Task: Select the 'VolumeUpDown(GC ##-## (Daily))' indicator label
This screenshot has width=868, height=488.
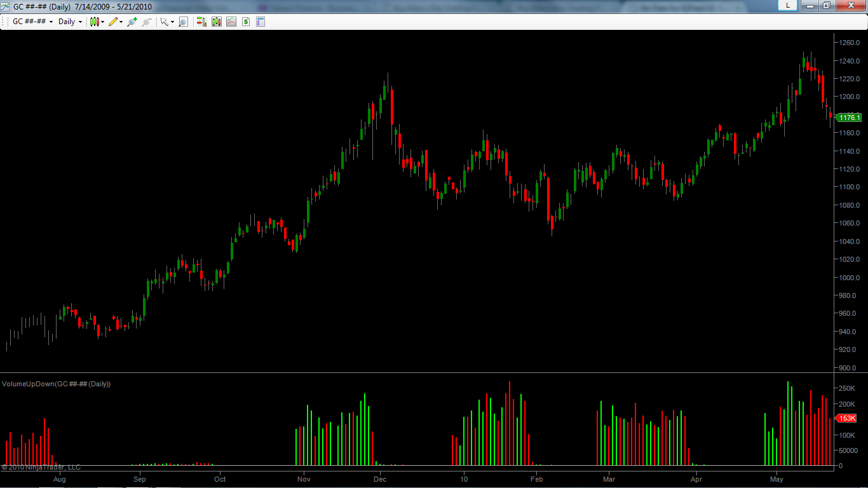Action: pos(57,384)
